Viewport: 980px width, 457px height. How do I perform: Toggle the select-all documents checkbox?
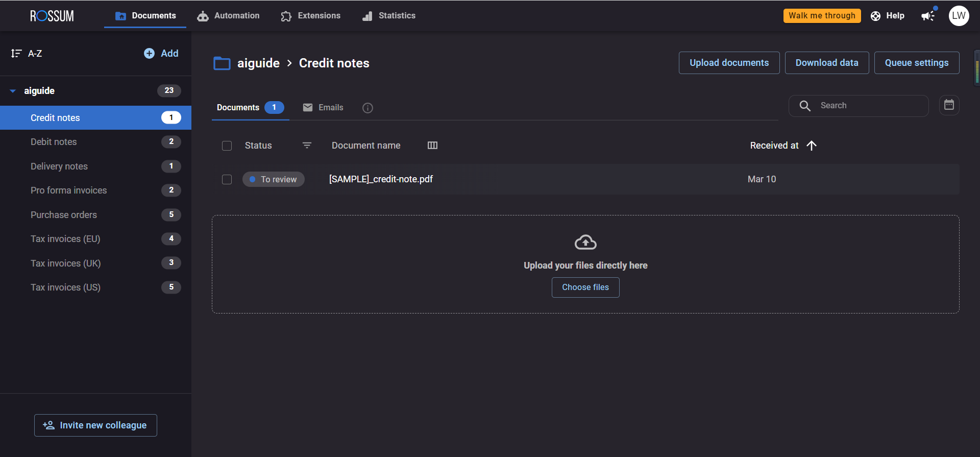227,146
